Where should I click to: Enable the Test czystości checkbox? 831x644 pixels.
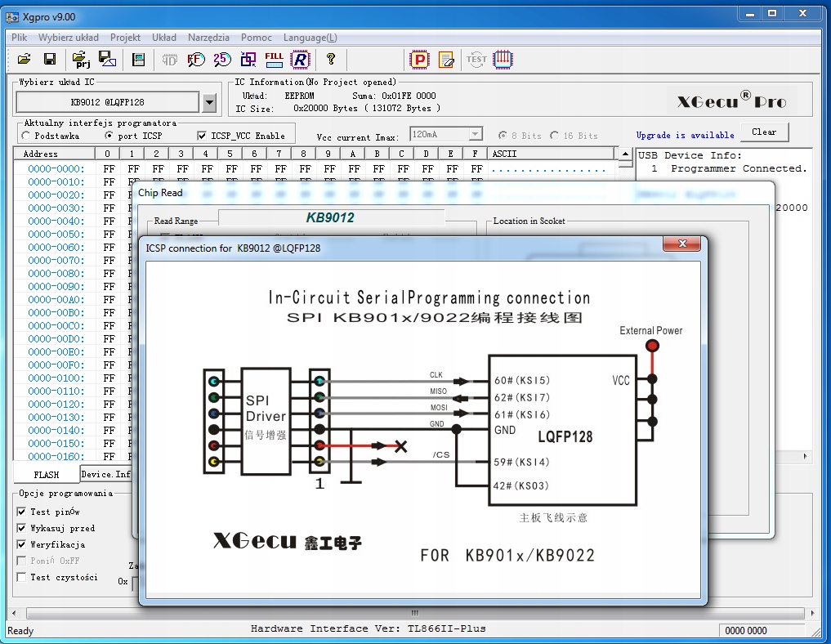(x=22, y=577)
